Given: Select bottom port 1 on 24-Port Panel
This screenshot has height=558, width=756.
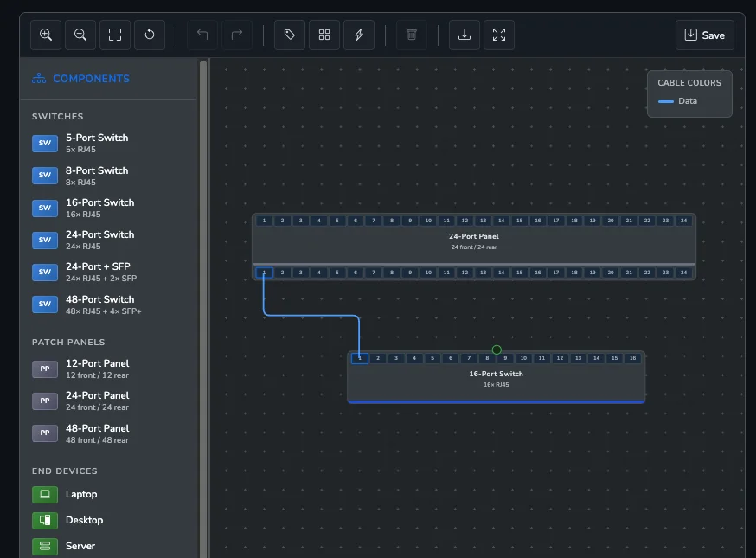Looking at the screenshot, I should [x=264, y=273].
